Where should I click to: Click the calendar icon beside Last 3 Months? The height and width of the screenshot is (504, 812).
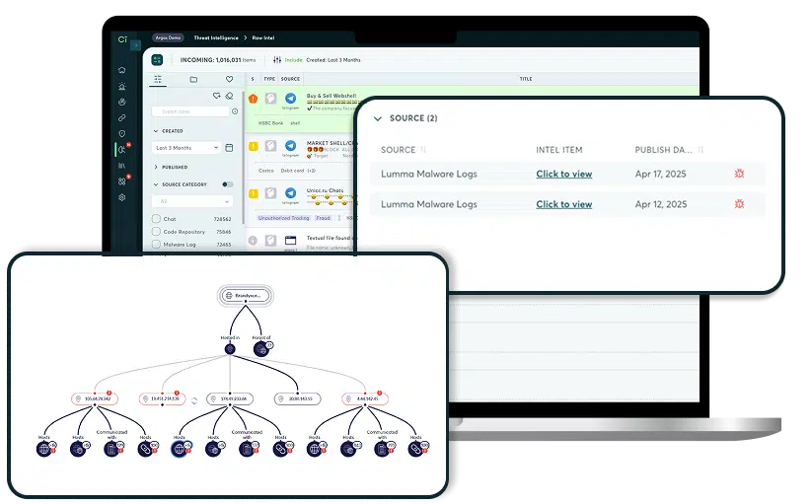[x=229, y=148]
